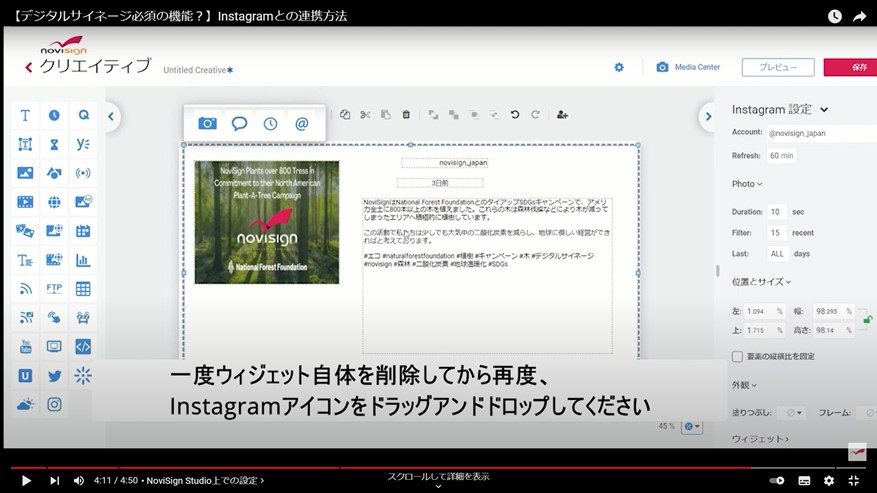The height and width of the screenshot is (493, 877).
Task: Expand the Instagram 設定 dropdown
Action: pyautogui.click(x=824, y=110)
